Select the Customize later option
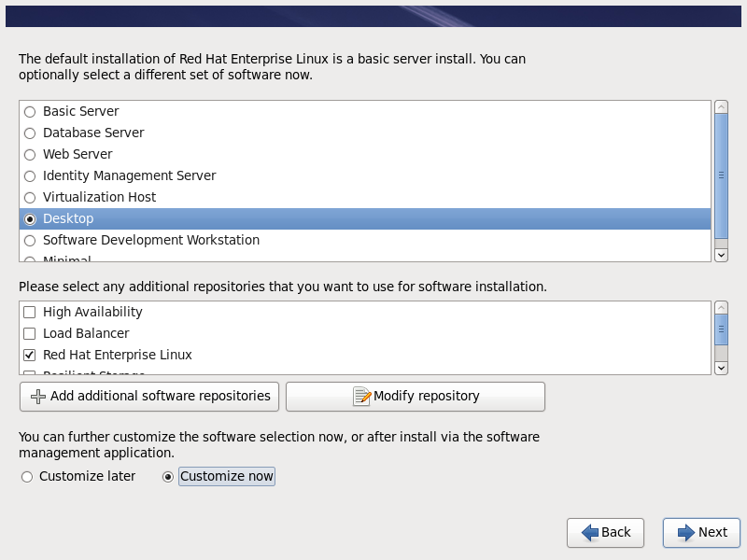747x560 pixels. tap(27, 477)
